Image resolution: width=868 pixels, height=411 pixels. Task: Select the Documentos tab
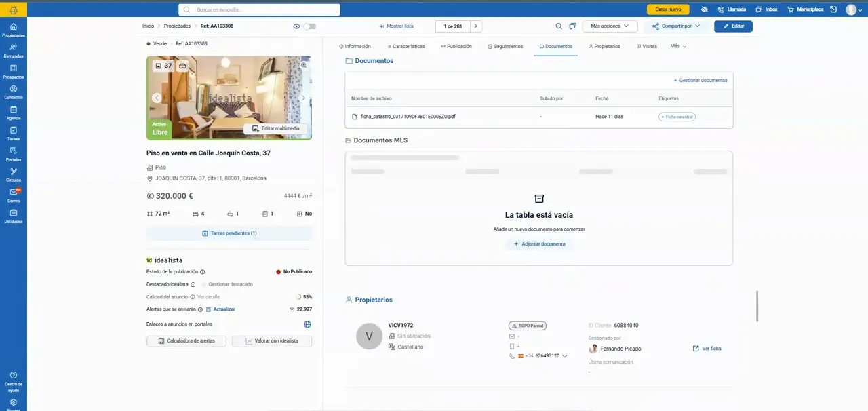pyautogui.click(x=555, y=47)
